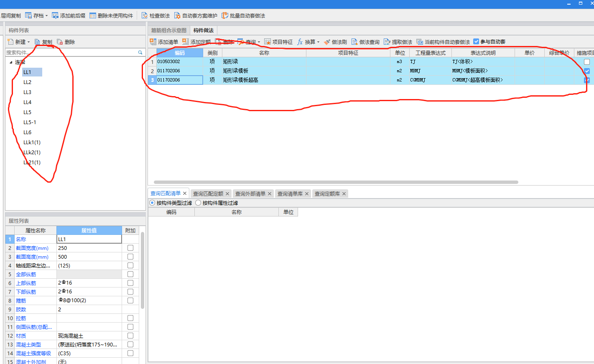Select 按构件类型过滤 radio option
Viewport: 594px width, 364px height.
[152, 203]
